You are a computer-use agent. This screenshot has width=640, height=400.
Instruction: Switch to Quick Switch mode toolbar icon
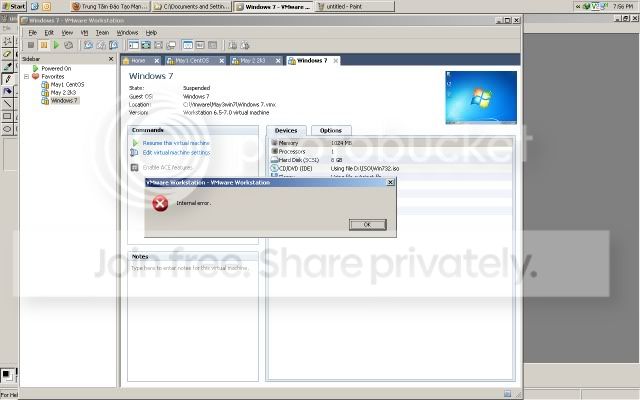[x=146, y=45]
